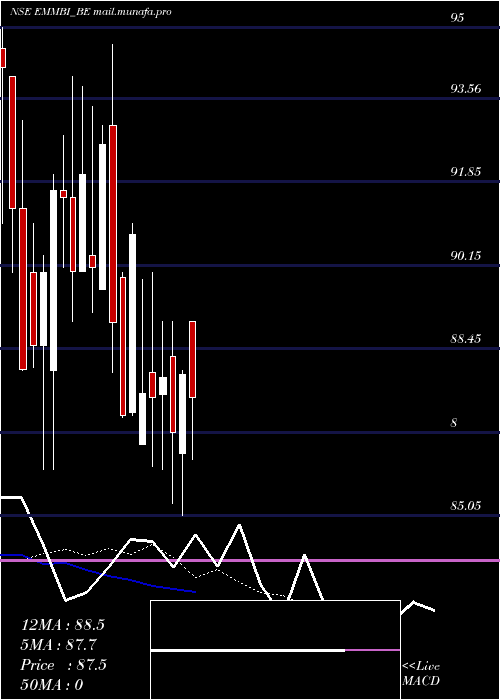The height and width of the screenshot is (700, 500).
Task: Click the pink horizontal signal line
Action: pos(250,560)
